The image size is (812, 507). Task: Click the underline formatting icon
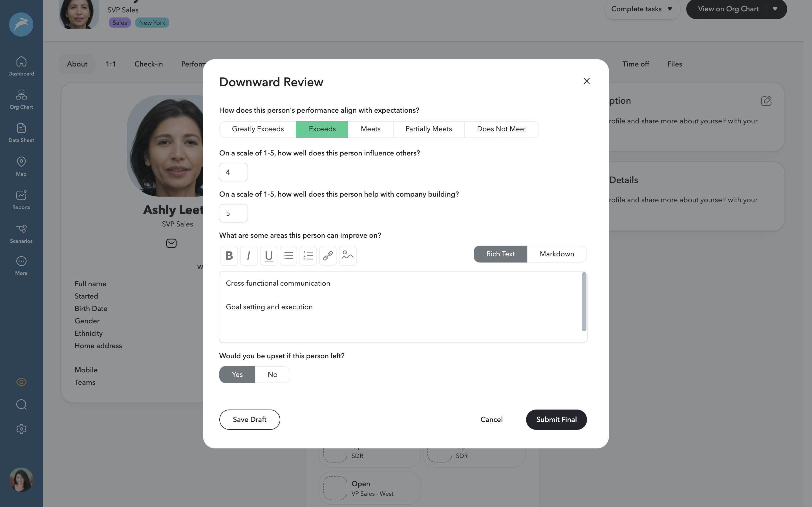268,256
